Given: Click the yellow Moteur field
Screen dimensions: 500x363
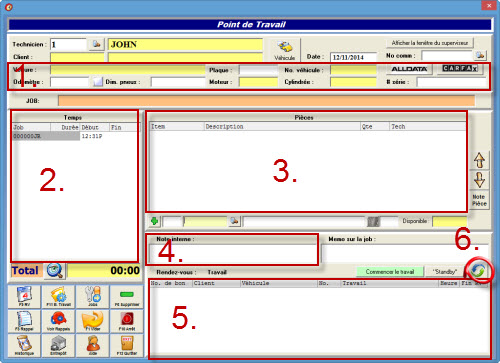Looking at the screenshot, I should click(x=258, y=82).
